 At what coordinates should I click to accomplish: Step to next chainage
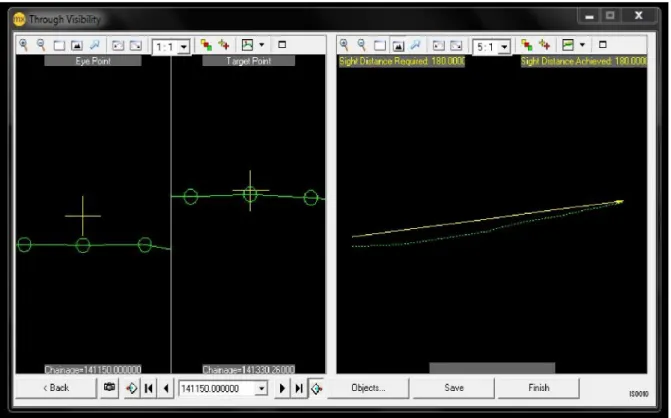click(282, 388)
